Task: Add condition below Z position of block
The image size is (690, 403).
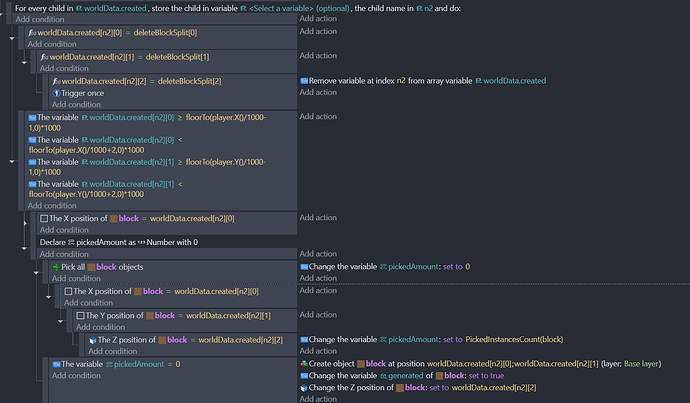Action: [x=113, y=352]
